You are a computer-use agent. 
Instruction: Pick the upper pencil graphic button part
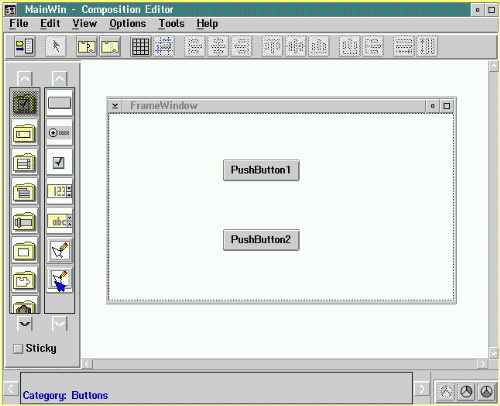click(x=59, y=250)
